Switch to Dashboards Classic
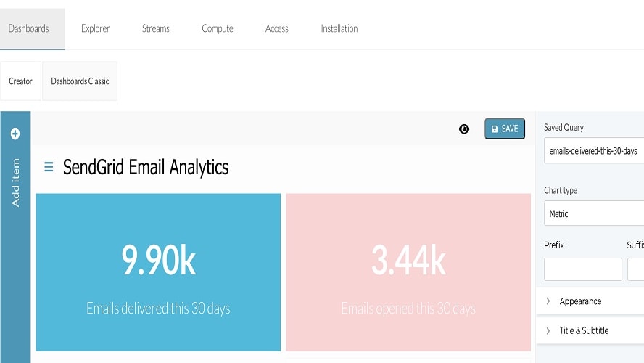This screenshot has width=644, height=363. coord(80,81)
